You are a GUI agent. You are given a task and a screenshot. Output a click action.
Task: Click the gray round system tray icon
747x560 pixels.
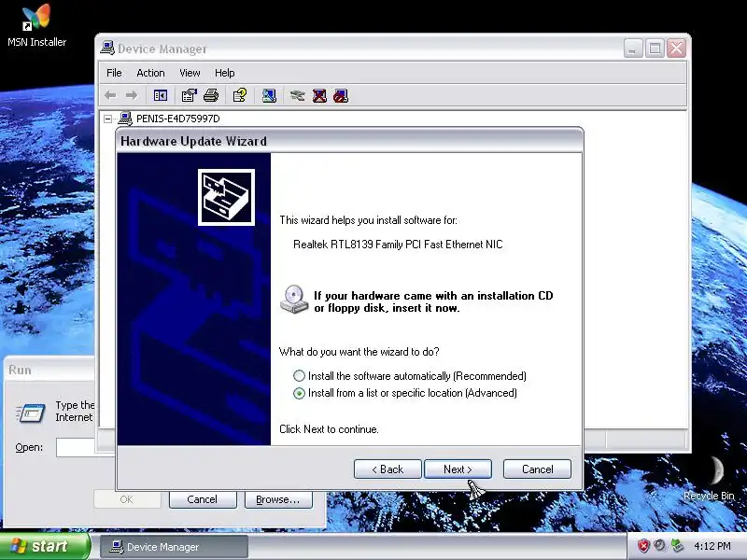tap(660, 546)
